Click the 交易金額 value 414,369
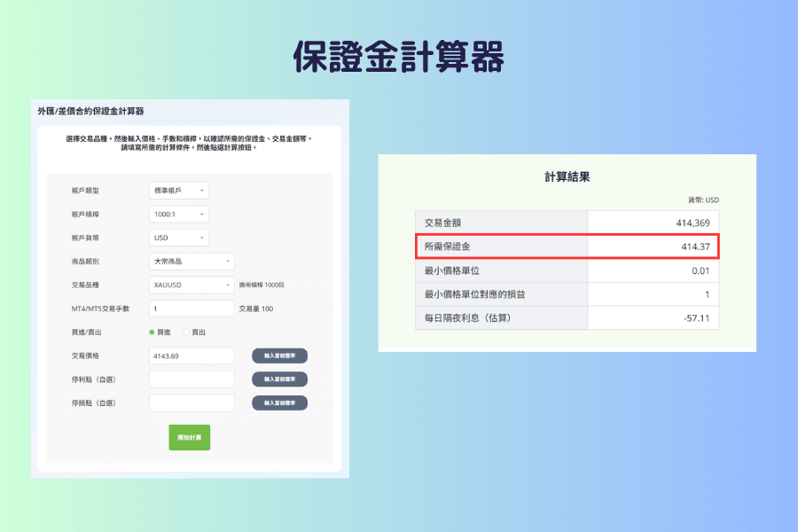Screen dimensions: 798x532 coord(692,223)
